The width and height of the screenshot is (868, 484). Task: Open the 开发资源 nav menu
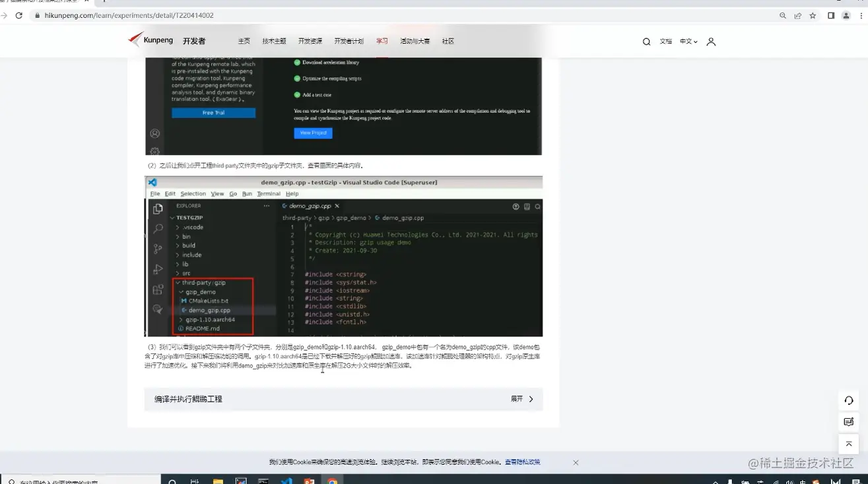[310, 41]
